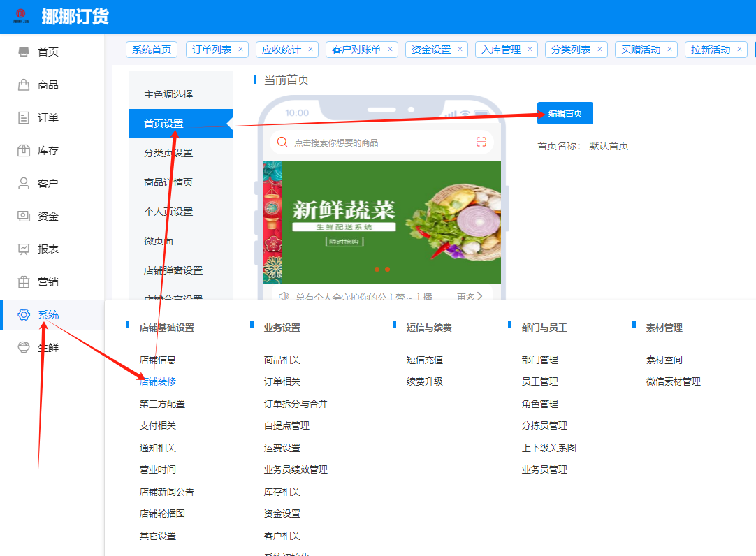Viewport: 756px width, 556px height.
Task: Open the 客户 customer person icon
Action: point(24,184)
